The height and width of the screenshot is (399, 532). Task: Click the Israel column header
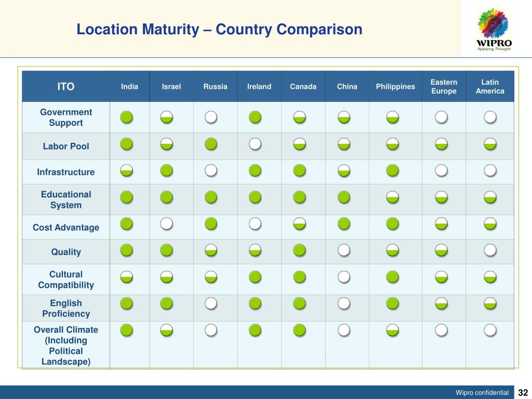tap(171, 87)
